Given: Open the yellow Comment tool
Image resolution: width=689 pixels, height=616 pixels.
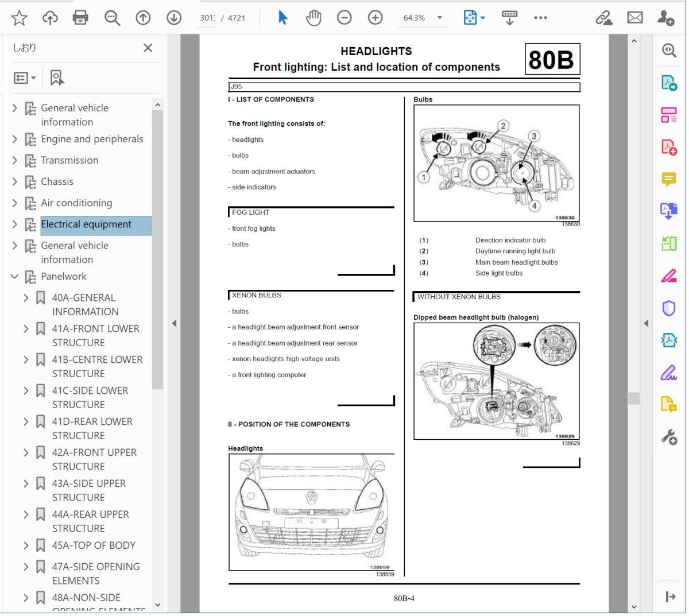Looking at the screenshot, I should [669, 180].
